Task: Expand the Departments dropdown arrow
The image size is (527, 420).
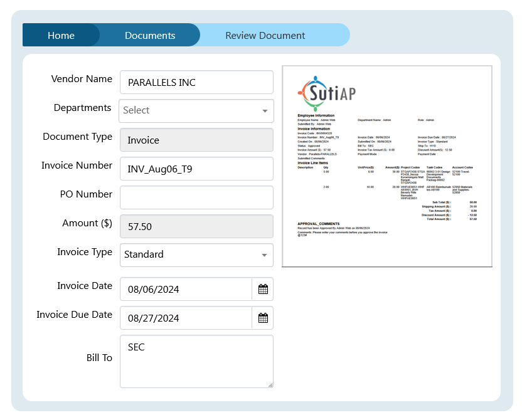Action: click(265, 111)
